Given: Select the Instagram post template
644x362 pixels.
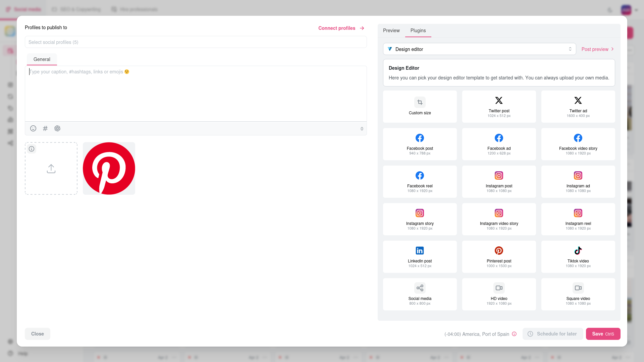Looking at the screenshot, I should tap(499, 182).
